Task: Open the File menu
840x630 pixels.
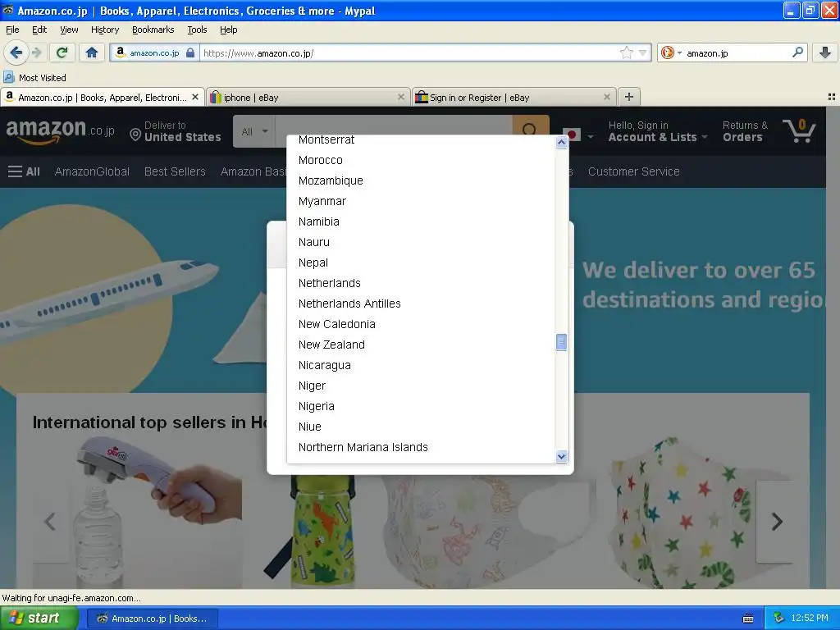Action: point(12,30)
